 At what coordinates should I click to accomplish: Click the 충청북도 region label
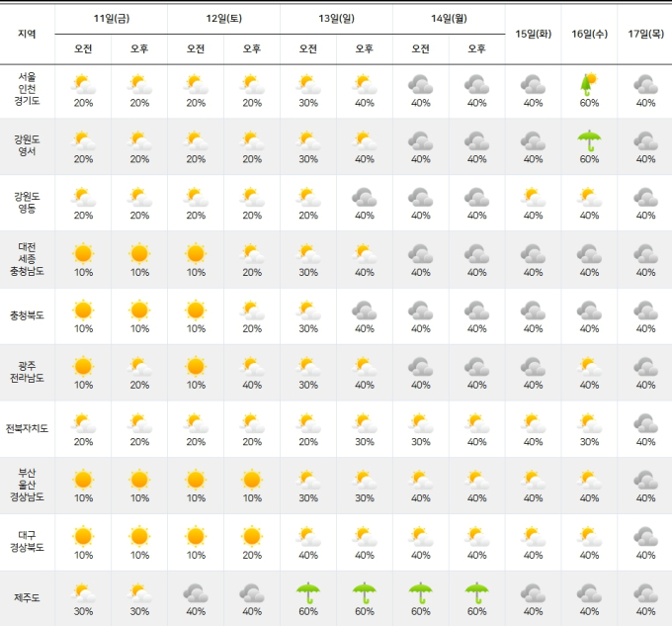[27, 315]
